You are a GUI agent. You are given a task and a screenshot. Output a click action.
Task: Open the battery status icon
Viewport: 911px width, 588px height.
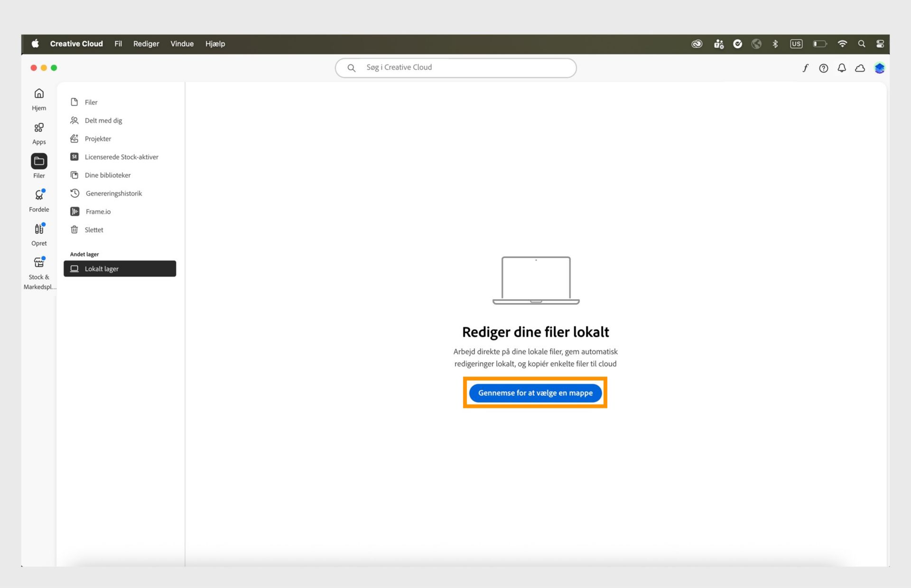[820, 44]
